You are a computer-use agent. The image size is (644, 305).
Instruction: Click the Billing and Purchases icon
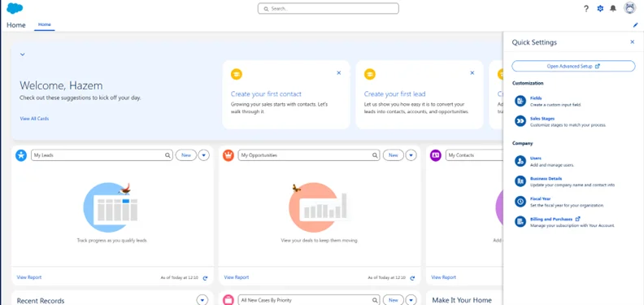tap(520, 222)
